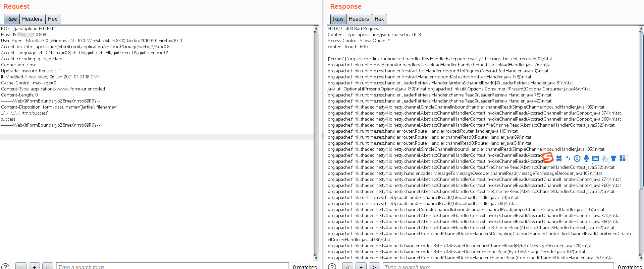Open the emoji smiley panel in IME bar
Viewport: 644px width, 269px height.
click(577, 158)
